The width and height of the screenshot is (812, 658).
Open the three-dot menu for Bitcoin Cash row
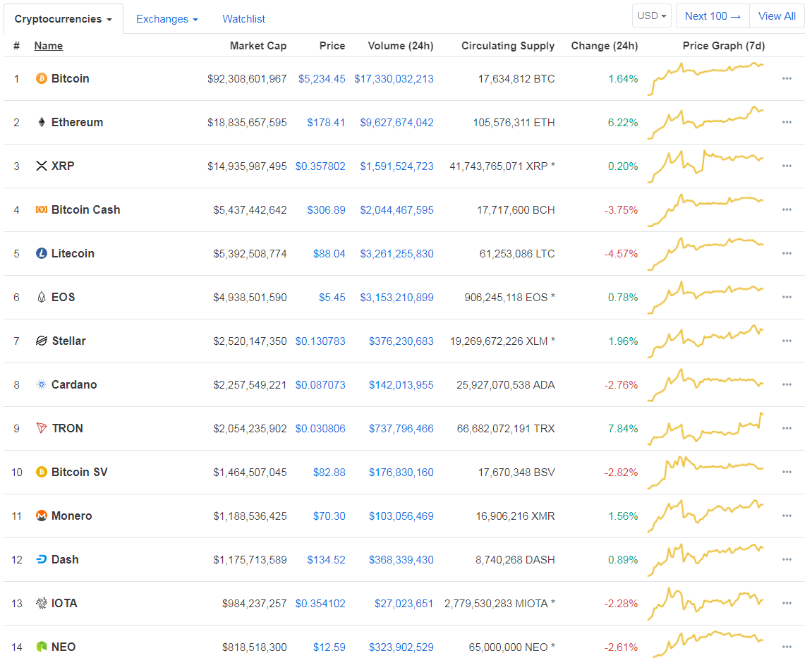tap(787, 209)
